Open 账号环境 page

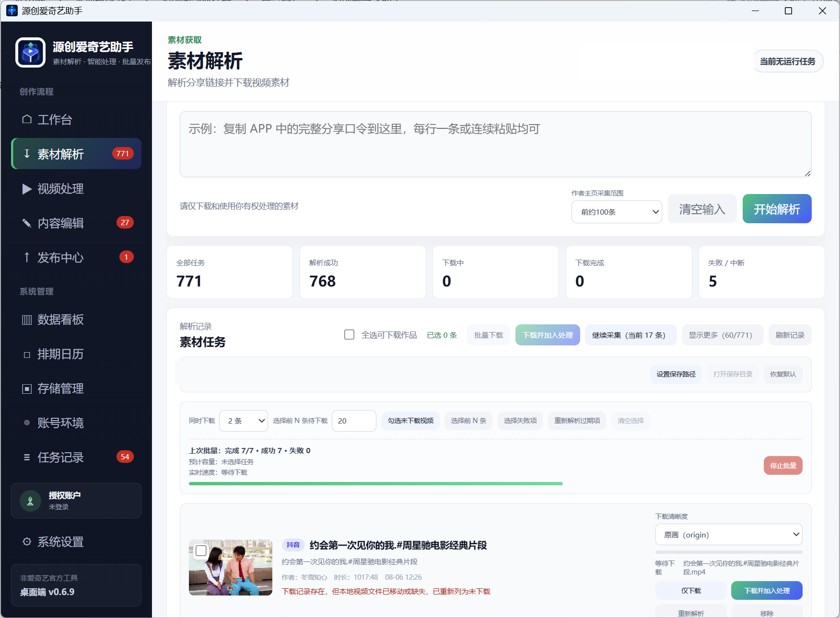(76, 423)
